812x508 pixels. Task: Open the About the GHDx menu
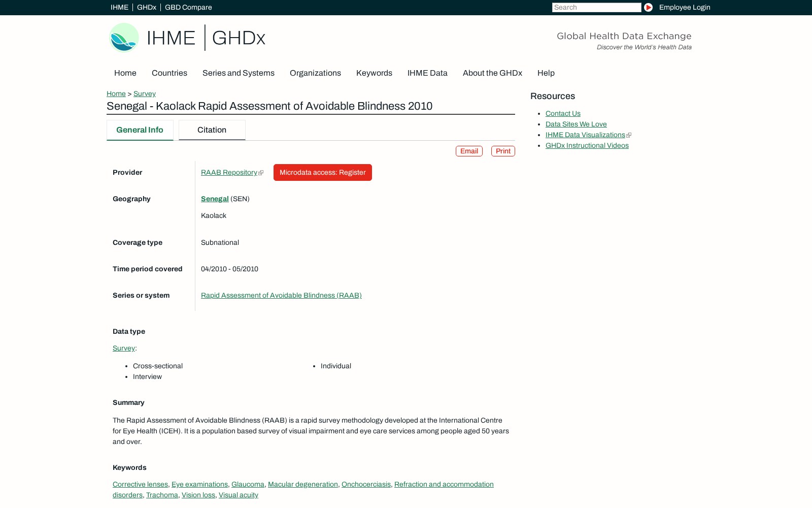point(492,73)
